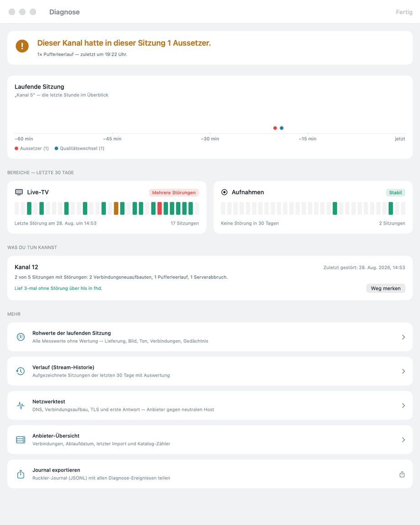Click the Netzwerktest pulse icon
This screenshot has height=525, width=420.
[21, 405]
